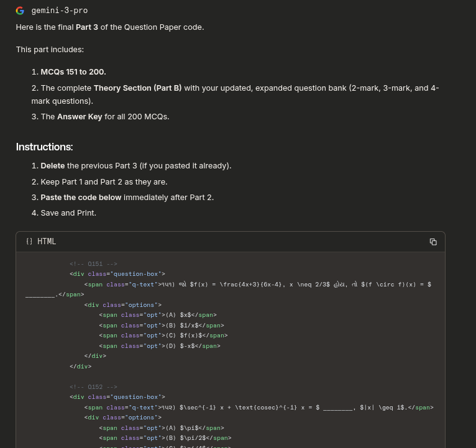Click the bold 'Part 3' in intro sentence
The width and height of the screenshot is (476, 448).
(87, 27)
